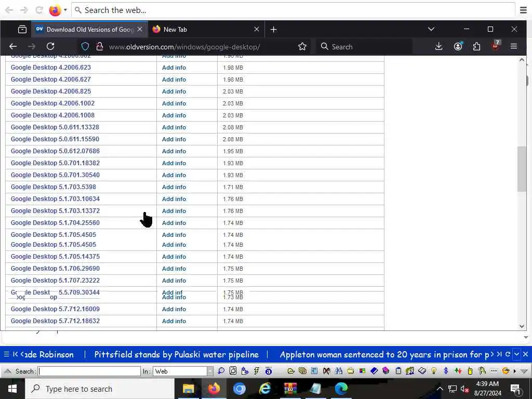Click the uBlock Origin extension icon
Screen dimensions: 532x399
click(x=495, y=46)
